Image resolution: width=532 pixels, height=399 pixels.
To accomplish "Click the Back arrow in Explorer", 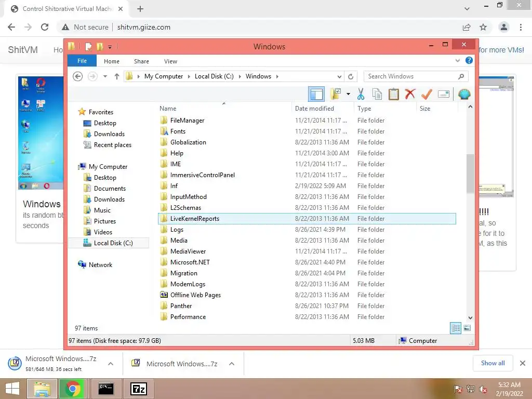I will point(78,76).
